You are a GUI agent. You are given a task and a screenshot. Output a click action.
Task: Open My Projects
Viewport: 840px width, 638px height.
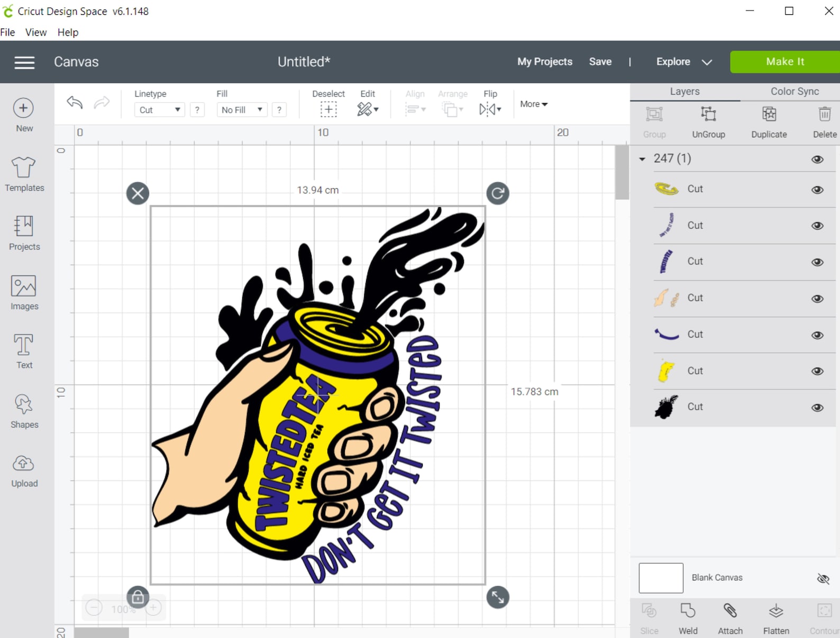click(x=545, y=62)
